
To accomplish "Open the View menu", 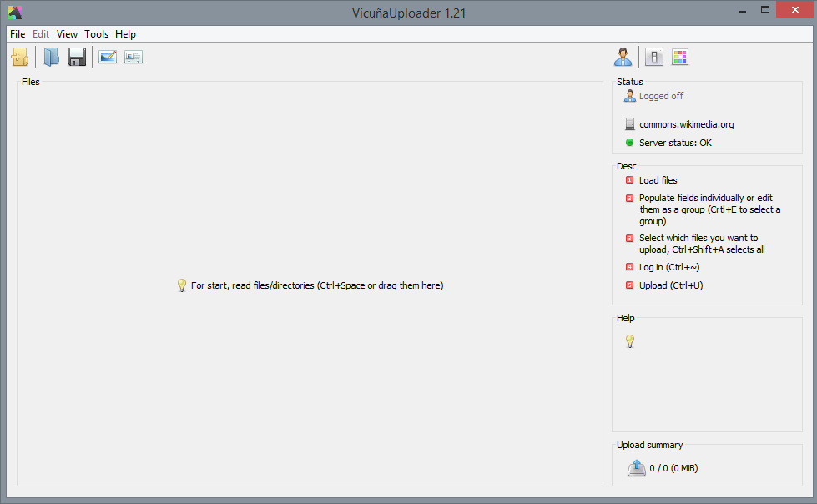I will 68,34.
